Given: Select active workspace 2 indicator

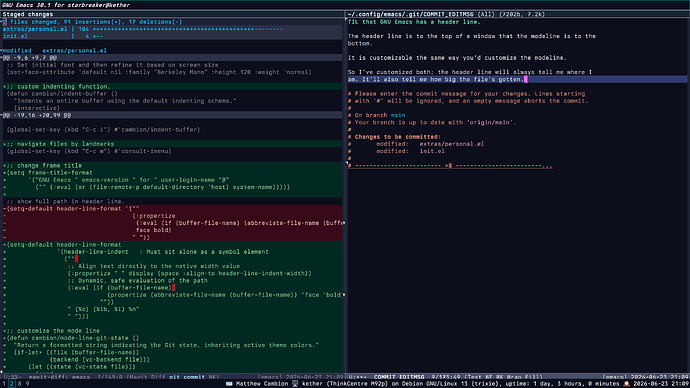Looking at the screenshot, I should tap(11, 384).
